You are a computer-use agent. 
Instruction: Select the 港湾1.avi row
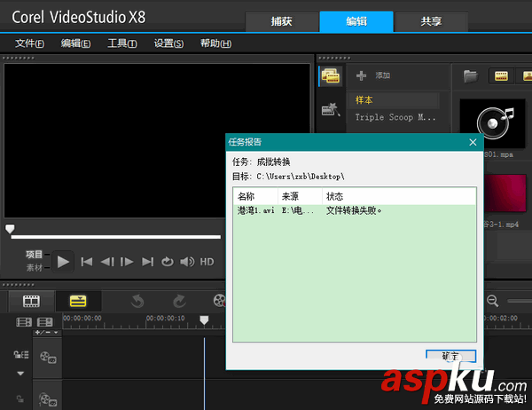355,210
